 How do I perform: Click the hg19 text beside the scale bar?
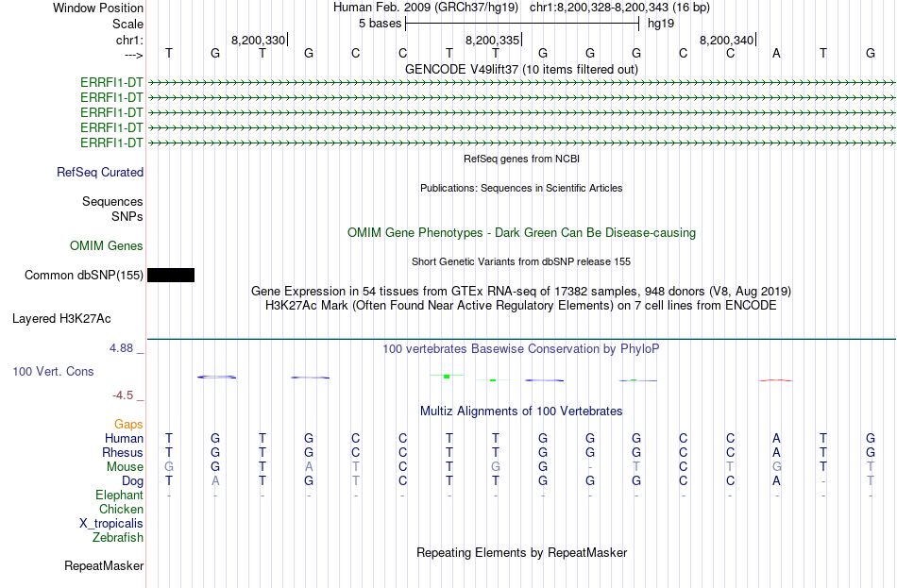661,24
